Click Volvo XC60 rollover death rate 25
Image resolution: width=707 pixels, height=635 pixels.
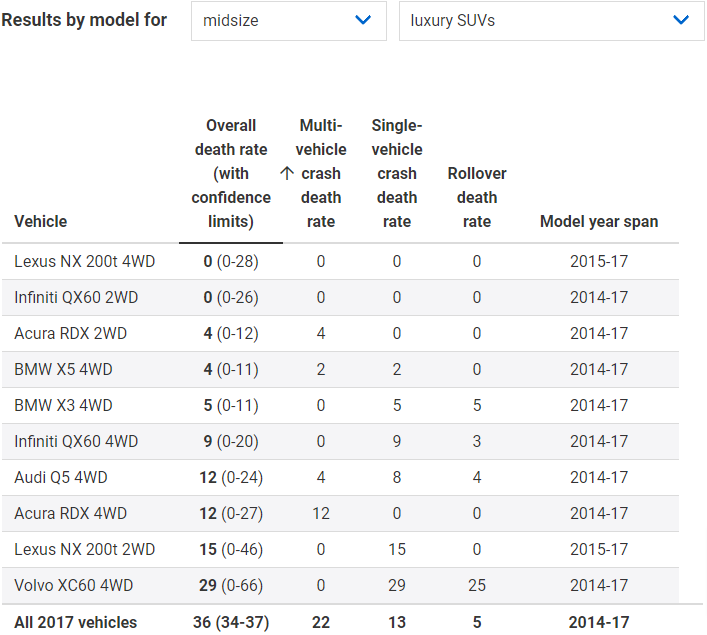(477, 585)
